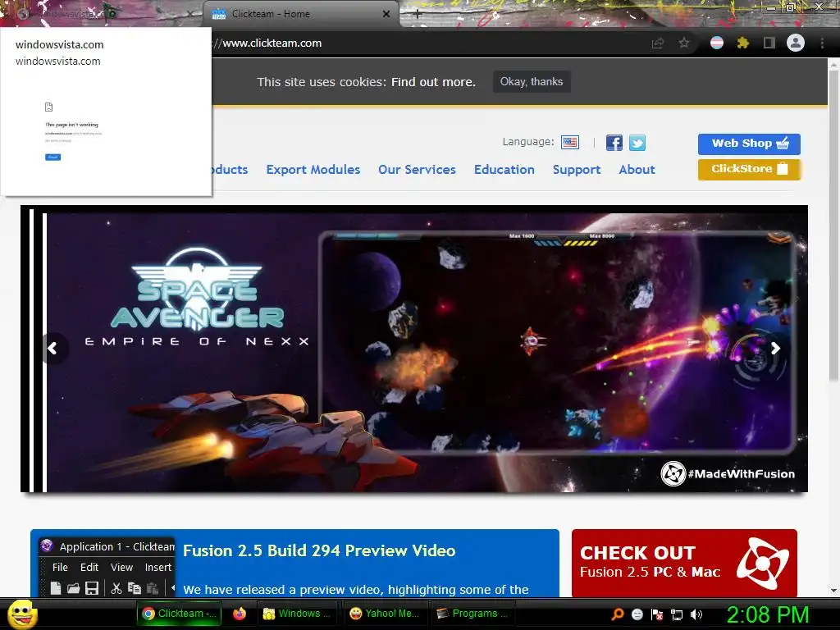Viewport: 840px width, 630px height.
Task: Open the Export Modules menu
Action: pos(313,169)
